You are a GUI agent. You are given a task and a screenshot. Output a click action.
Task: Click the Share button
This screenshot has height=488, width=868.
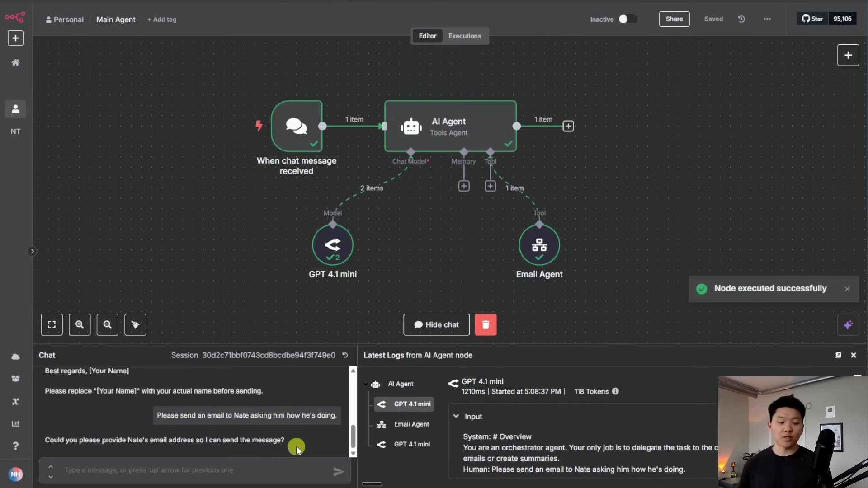coord(674,19)
